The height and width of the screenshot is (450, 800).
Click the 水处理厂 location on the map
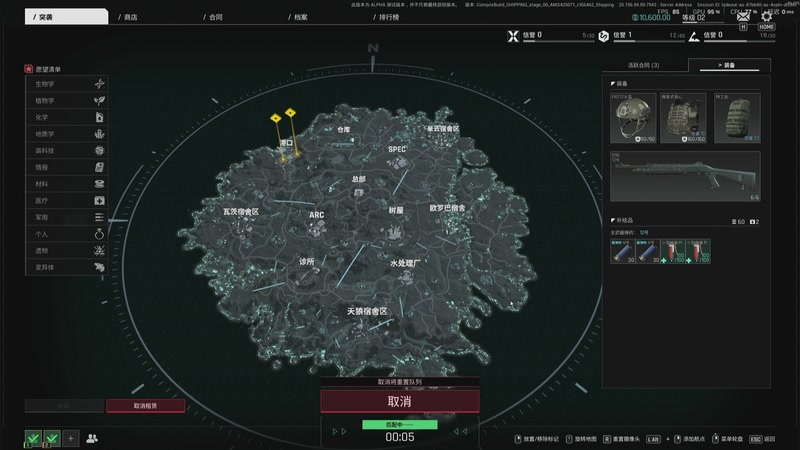click(405, 263)
